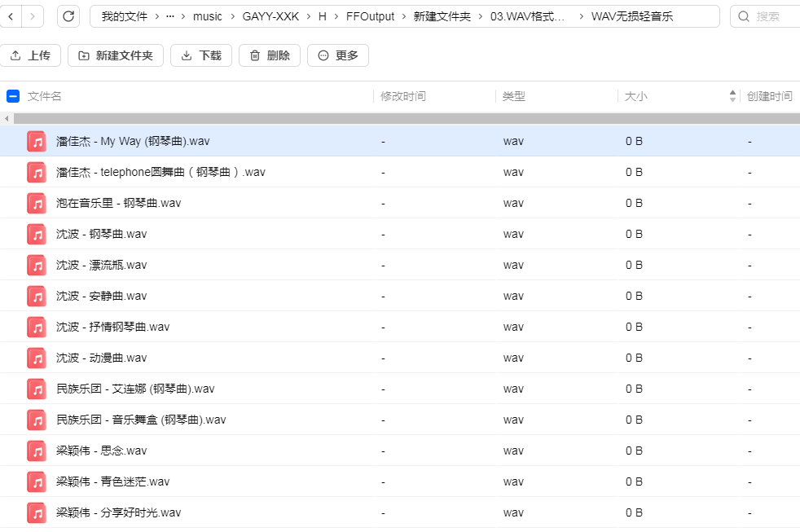Click the 类型 column header
Viewport: 800px width, 532px height.
click(514, 96)
